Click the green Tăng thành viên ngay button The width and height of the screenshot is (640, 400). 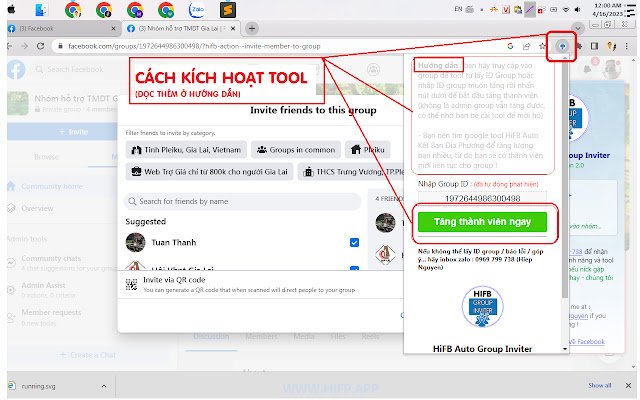pyautogui.click(x=482, y=222)
